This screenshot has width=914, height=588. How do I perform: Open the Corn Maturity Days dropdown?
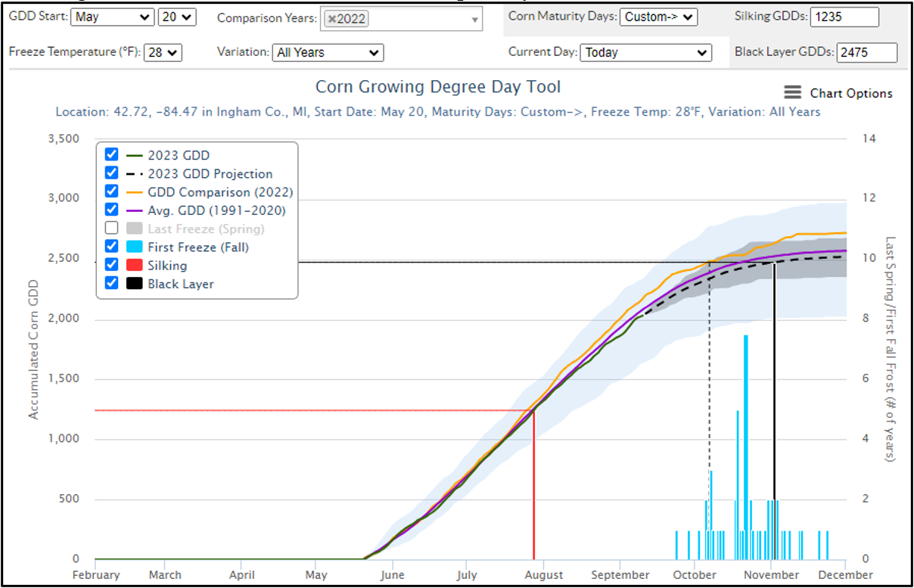click(x=658, y=16)
